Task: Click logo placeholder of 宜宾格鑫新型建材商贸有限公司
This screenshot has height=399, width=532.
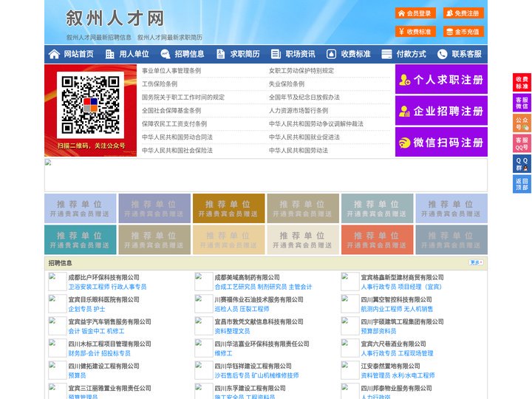Action: (x=349, y=282)
